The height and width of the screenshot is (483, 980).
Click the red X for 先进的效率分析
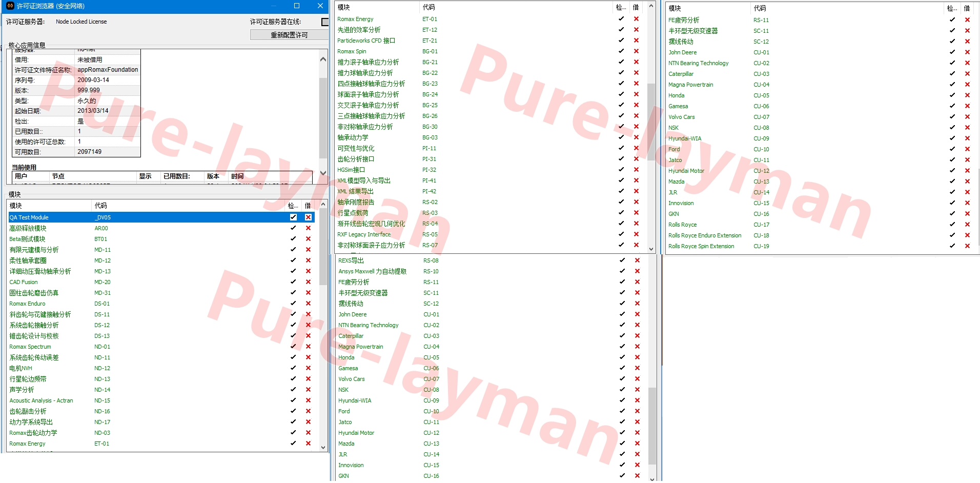click(x=636, y=30)
